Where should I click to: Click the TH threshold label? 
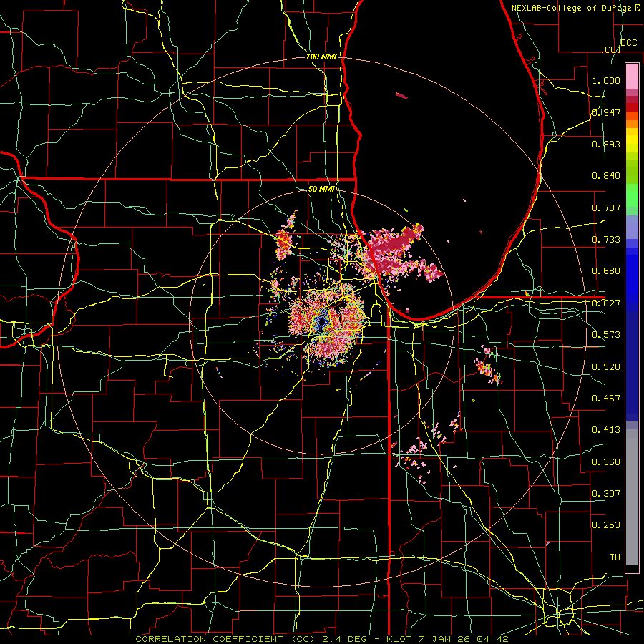[x=615, y=557]
